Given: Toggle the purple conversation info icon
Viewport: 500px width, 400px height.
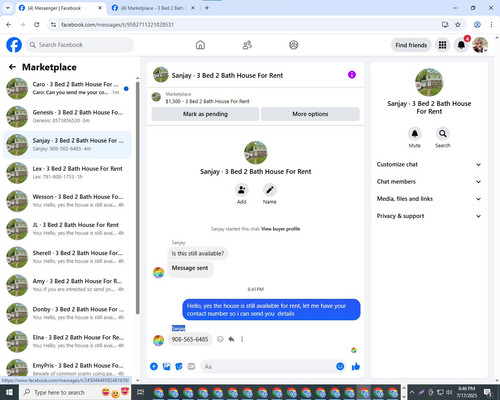Looking at the screenshot, I should (352, 75).
